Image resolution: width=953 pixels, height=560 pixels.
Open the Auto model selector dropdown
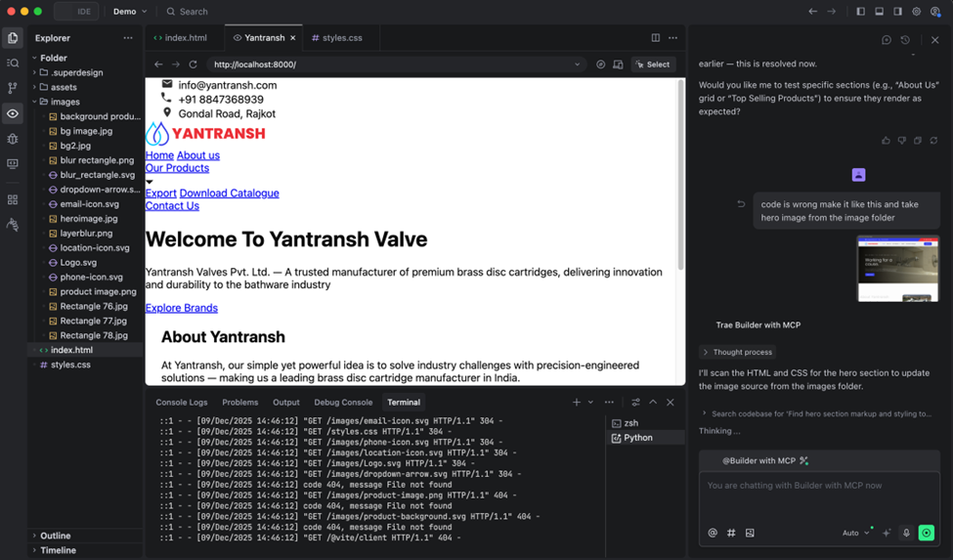click(x=856, y=533)
